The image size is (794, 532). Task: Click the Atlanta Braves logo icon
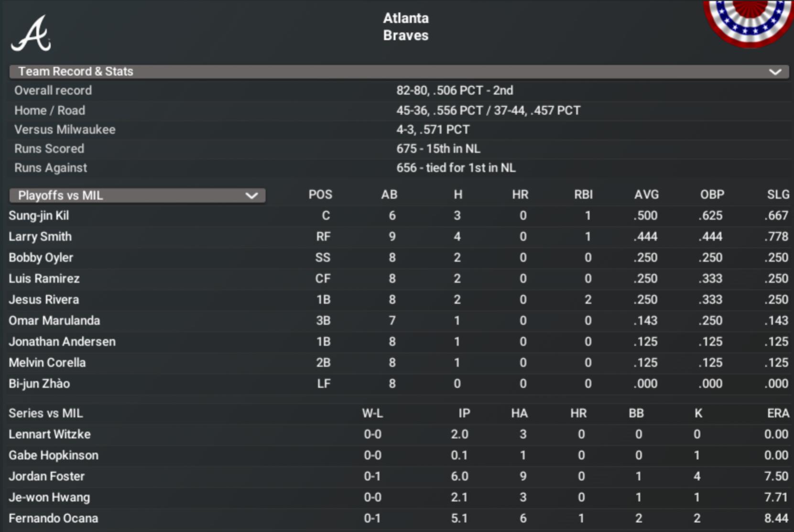tap(31, 33)
